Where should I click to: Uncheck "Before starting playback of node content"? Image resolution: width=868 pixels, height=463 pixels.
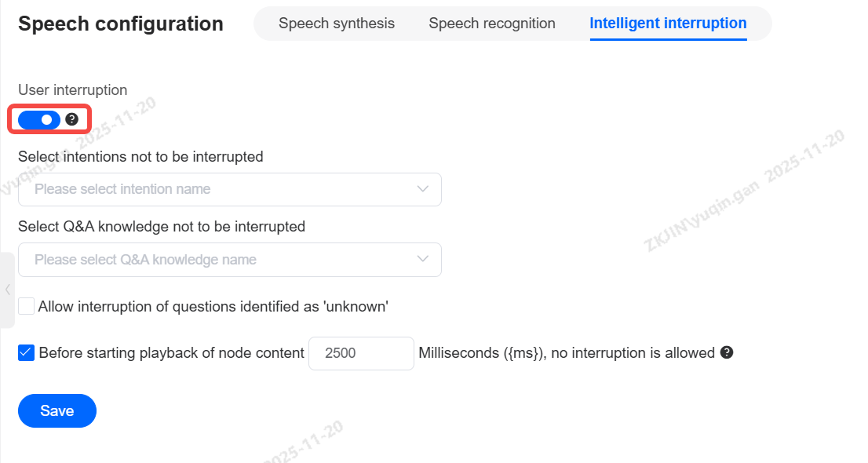tap(26, 353)
